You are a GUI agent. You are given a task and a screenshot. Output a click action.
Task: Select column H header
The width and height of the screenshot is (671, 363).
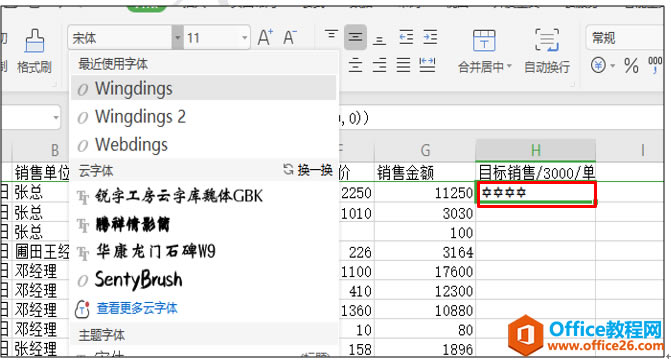click(535, 150)
